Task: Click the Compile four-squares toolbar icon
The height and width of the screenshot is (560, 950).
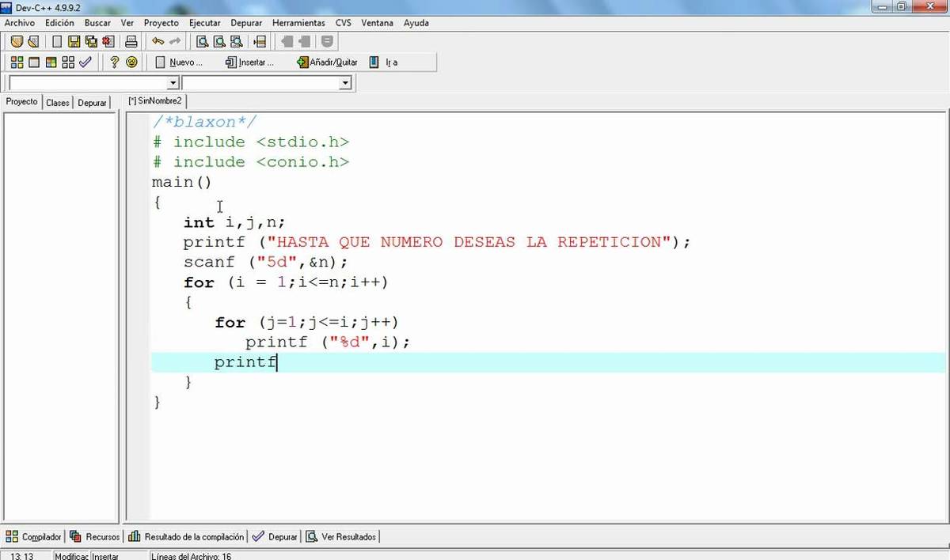Action: [x=17, y=62]
